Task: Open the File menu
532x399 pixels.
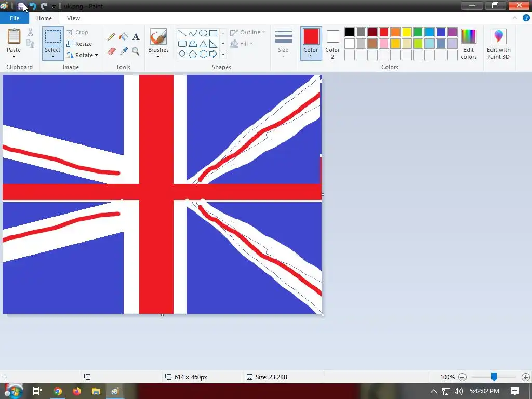Action: click(15, 18)
